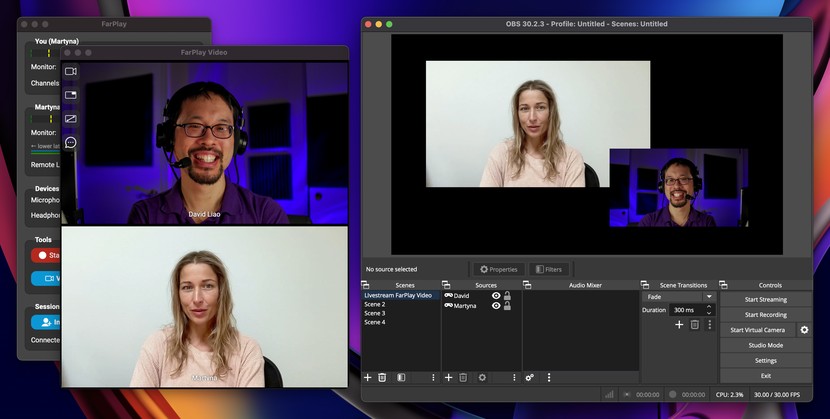The width and height of the screenshot is (830, 419).
Task: Click the Properties button below the preview
Action: [498, 269]
